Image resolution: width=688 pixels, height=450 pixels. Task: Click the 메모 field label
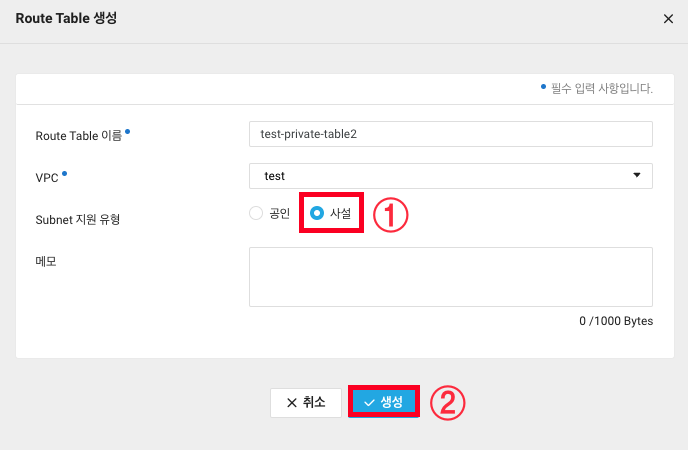point(46,261)
